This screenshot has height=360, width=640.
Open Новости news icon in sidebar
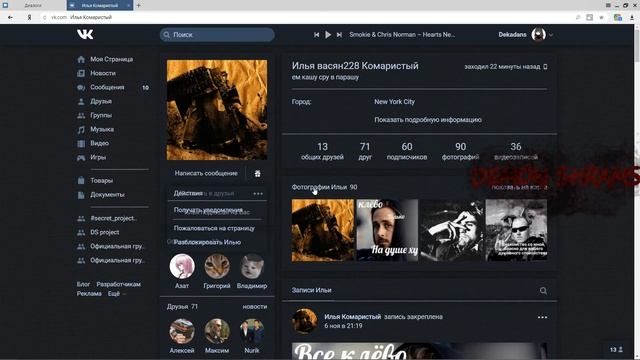(81, 73)
